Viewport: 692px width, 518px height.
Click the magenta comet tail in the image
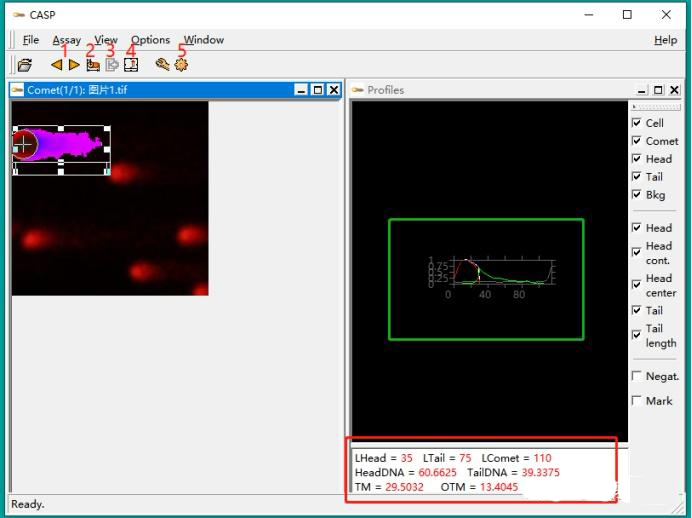click(x=68, y=144)
